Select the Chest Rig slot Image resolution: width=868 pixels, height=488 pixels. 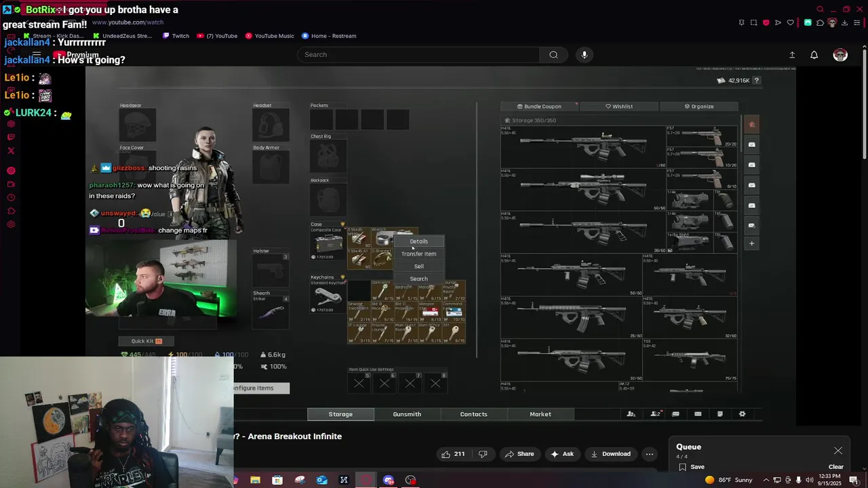point(329,157)
